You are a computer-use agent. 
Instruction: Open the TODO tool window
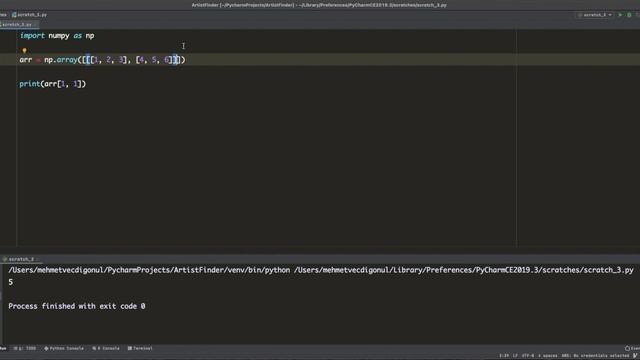[25, 348]
